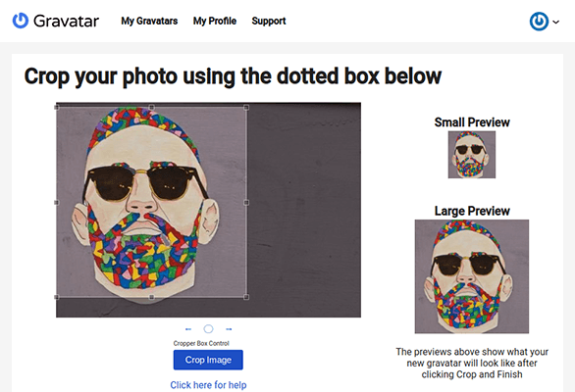The width and height of the screenshot is (575, 392).
Task: Click the cropper control circle knob
Action: [208, 329]
